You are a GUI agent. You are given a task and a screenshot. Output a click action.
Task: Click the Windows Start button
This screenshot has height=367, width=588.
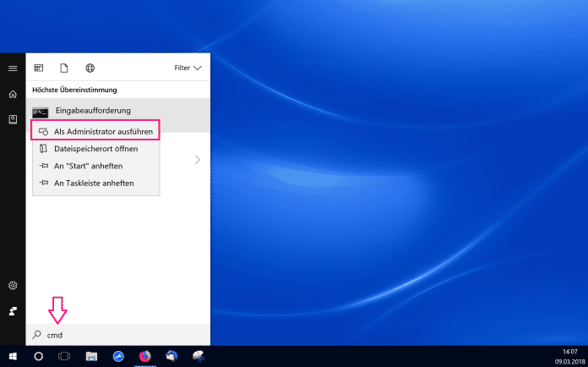(x=13, y=356)
